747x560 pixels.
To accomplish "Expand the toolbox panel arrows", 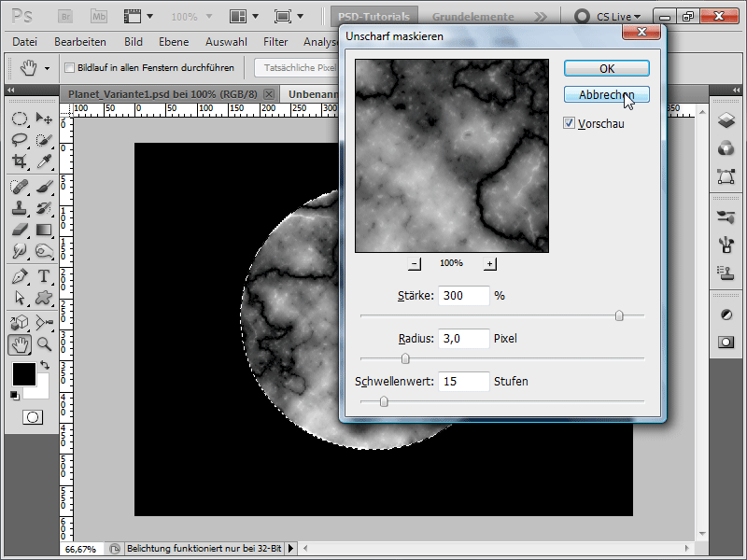I will [10, 90].
